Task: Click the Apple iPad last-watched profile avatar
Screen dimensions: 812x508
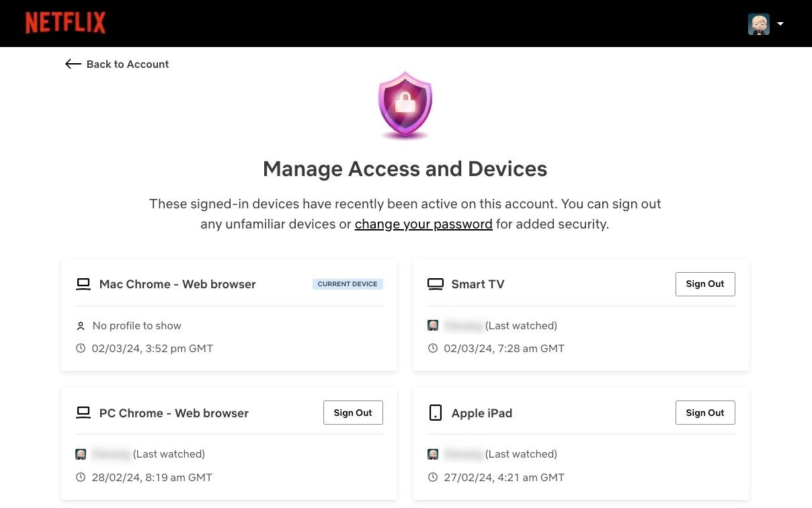Action: (433, 454)
